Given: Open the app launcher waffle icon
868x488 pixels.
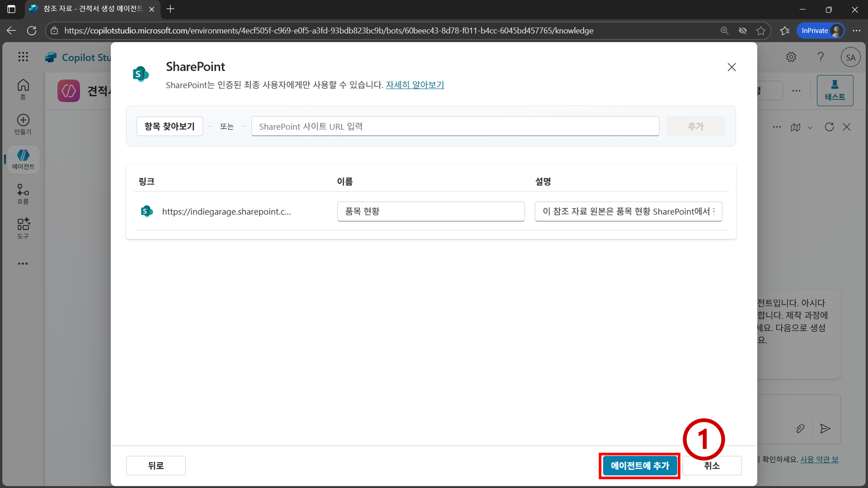Looking at the screenshot, I should 23,57.
